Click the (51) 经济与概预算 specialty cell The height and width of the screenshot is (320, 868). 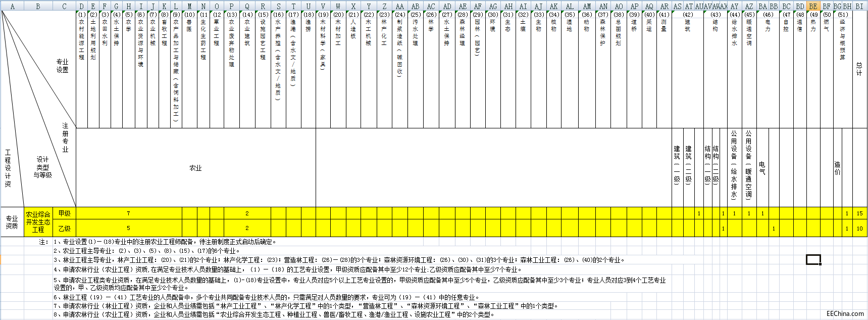(x=842, y=69)
